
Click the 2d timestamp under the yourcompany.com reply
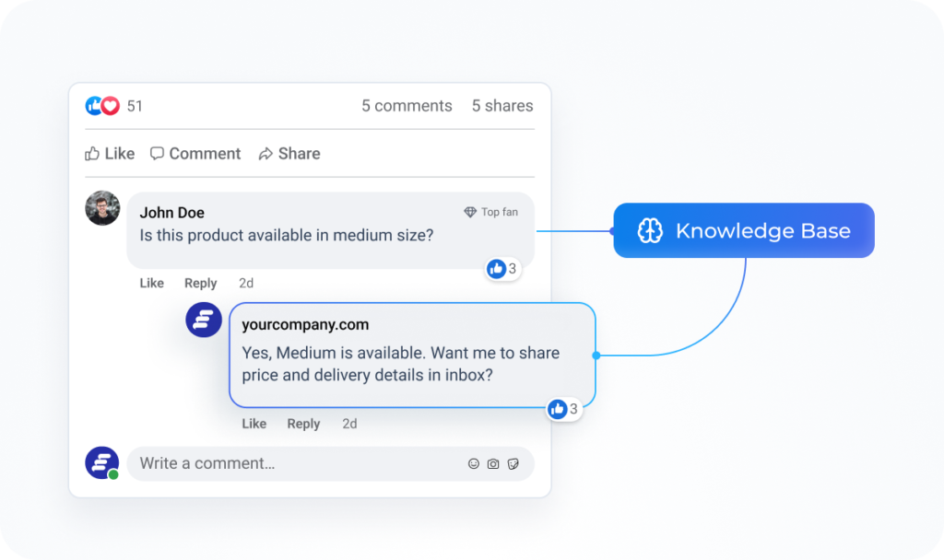[349, 424]
